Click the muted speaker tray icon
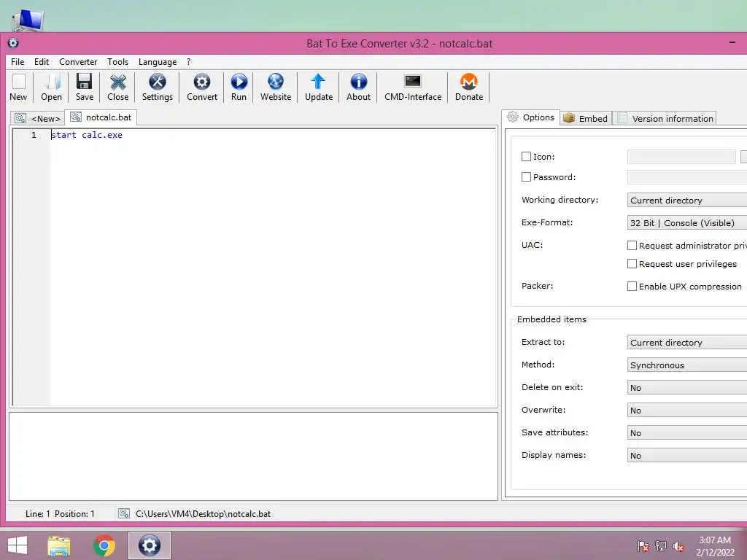 point(678,545)
